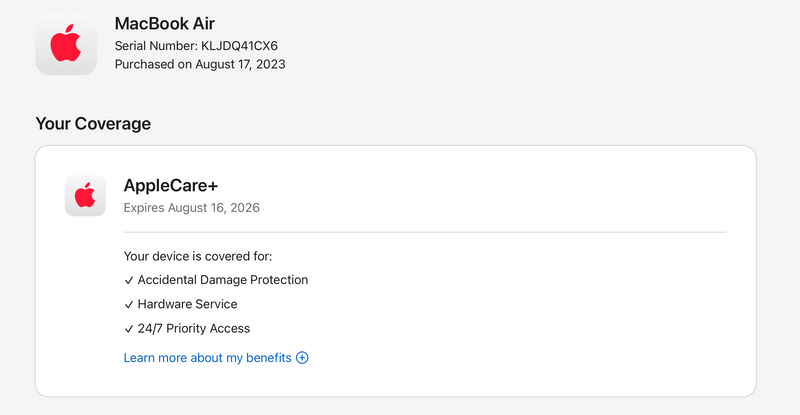Click the Serial Number label text
This screenshot has width=800, height=415.
tap(157, 46)
